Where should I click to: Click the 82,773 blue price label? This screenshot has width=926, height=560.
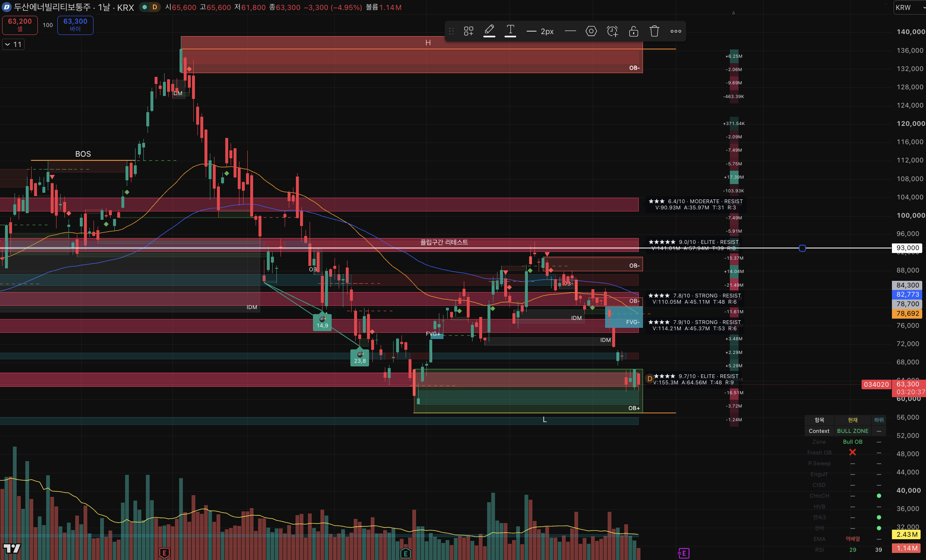(x=908, y=295)
